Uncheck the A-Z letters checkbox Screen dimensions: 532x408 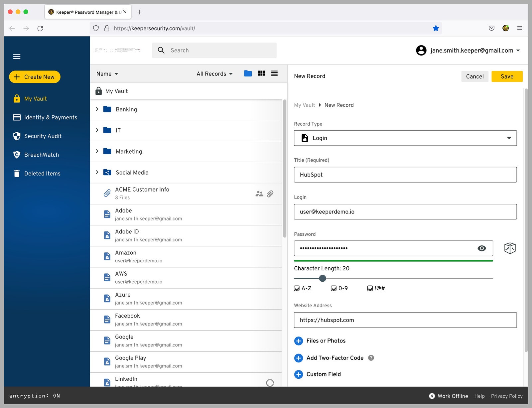coord(297,288)
